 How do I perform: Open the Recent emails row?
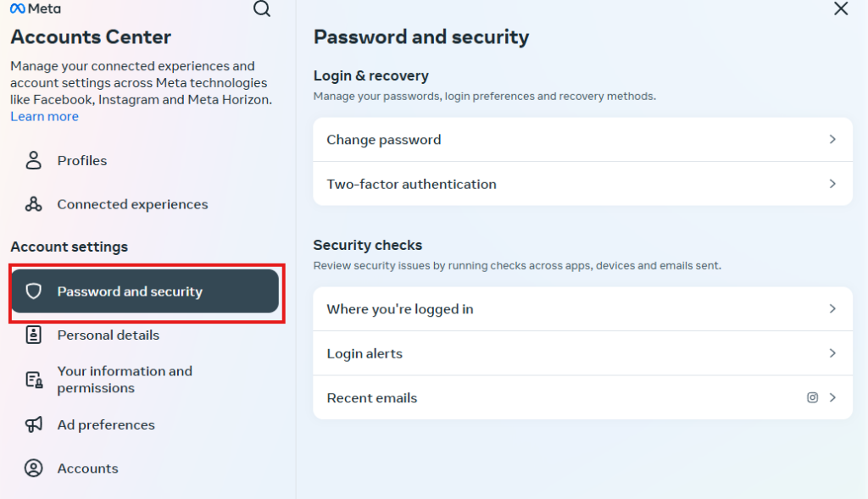[582, 398]
